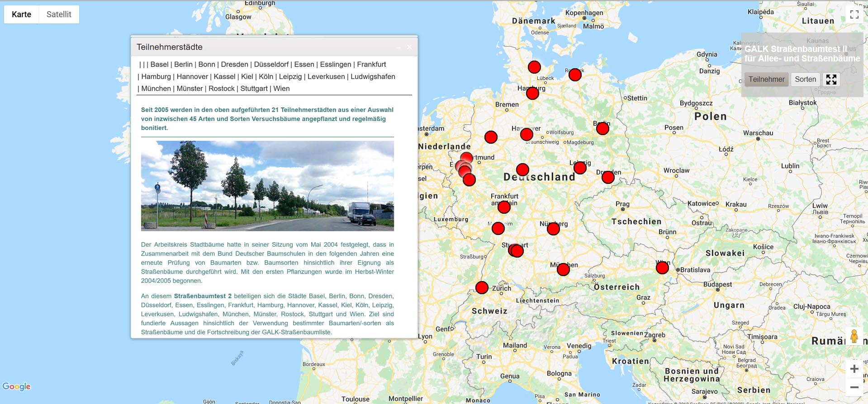The image size is (868, 404).
Task: Click the red marker on München
Action: coord(563,270)
